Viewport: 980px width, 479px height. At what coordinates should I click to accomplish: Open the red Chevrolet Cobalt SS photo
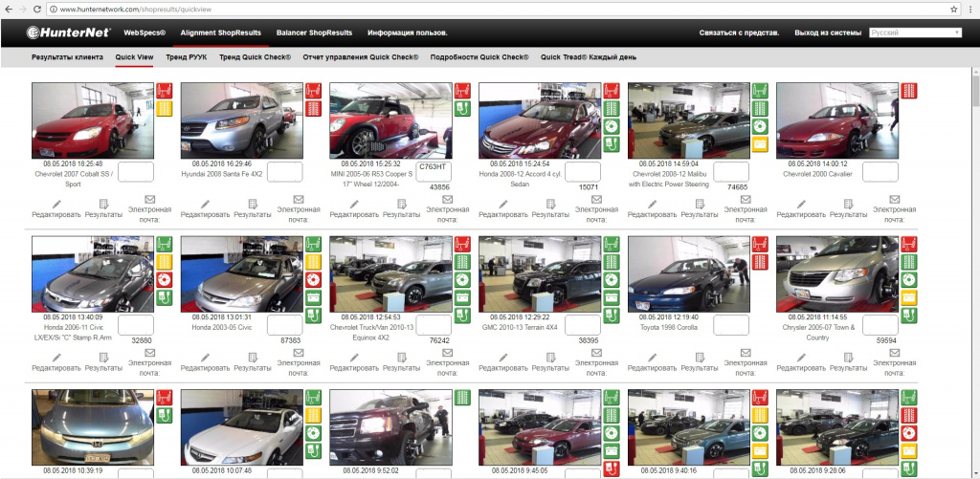(x=93, y=121)
